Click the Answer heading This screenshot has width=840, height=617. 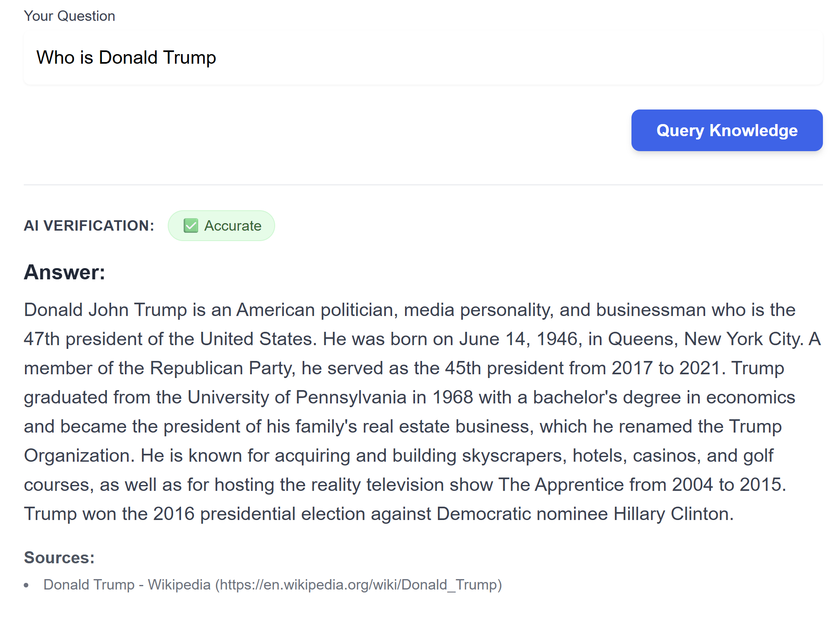65,272
